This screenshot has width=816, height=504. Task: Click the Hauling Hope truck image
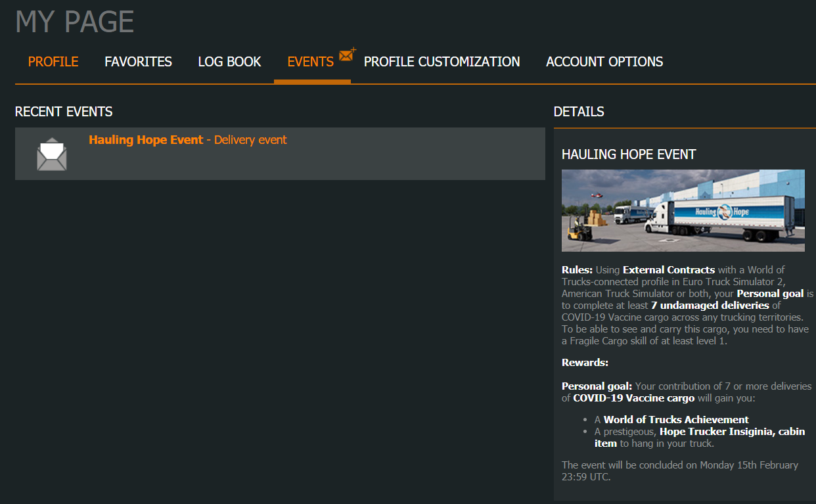tap(683, 210)
